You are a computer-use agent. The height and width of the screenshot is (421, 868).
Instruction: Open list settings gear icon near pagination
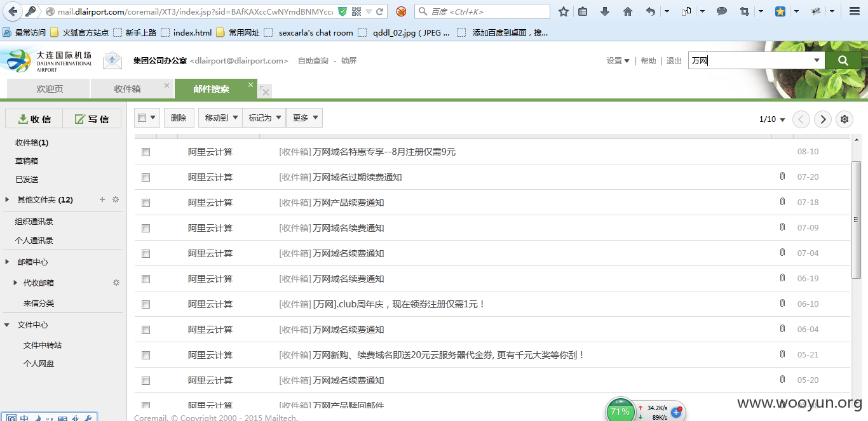844,119
